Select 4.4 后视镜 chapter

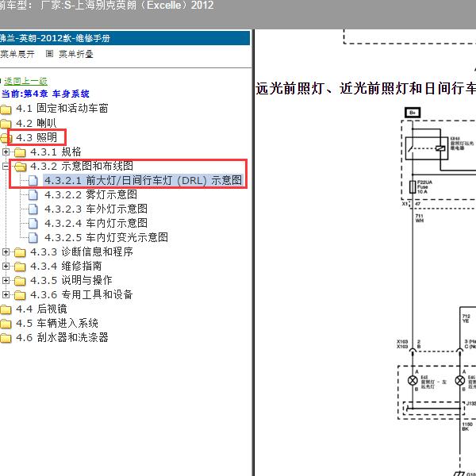41,309
